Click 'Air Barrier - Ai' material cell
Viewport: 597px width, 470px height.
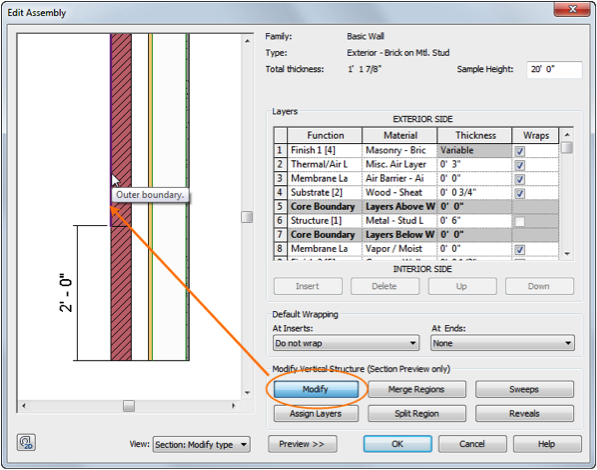click(x=400, y=178)
